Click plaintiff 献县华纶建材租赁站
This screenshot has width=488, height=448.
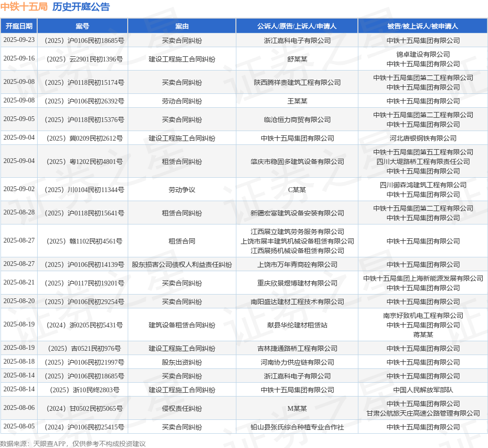(x=297, y=325)
